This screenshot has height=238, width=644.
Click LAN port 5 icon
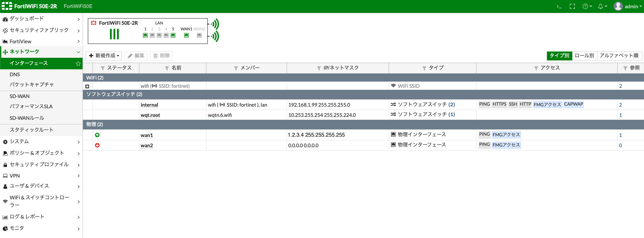click(x=173, y=35)
